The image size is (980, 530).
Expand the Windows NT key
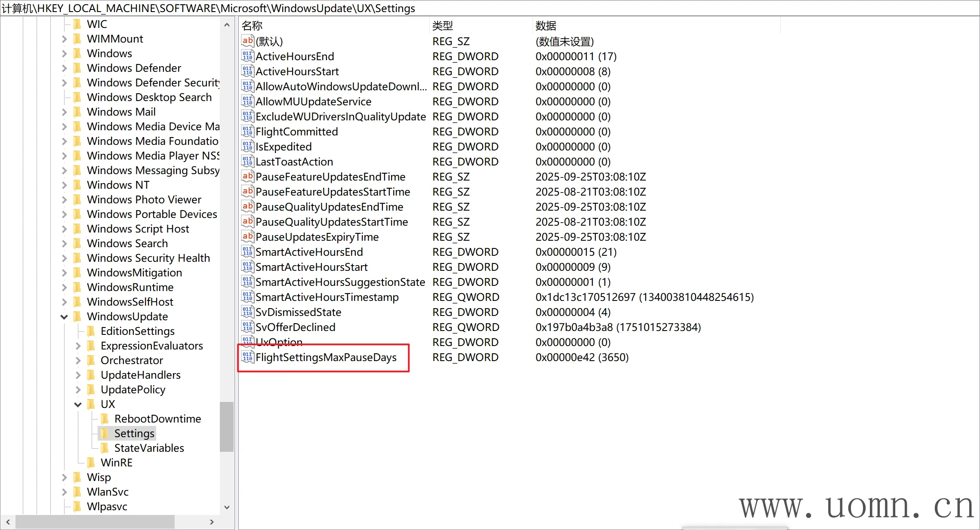click(64, 185)
